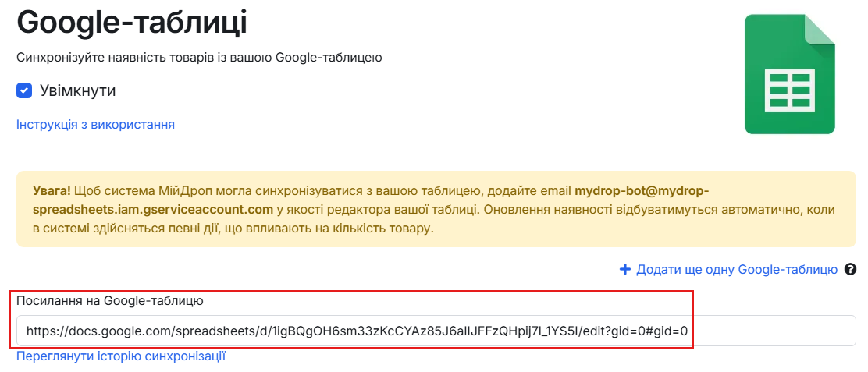Click the white table grid inside Sheets logo
Screen dimensions: 868x372
click(x=790, y=90)
